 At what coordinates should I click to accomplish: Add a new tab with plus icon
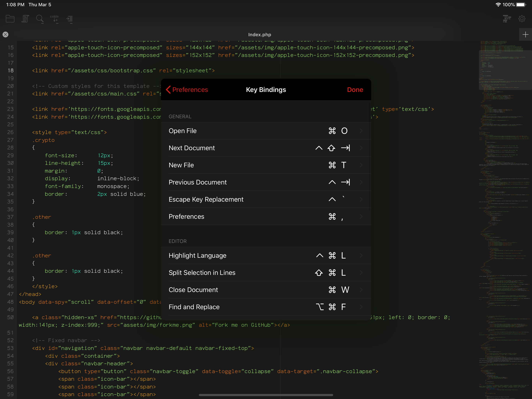[526, 35]
